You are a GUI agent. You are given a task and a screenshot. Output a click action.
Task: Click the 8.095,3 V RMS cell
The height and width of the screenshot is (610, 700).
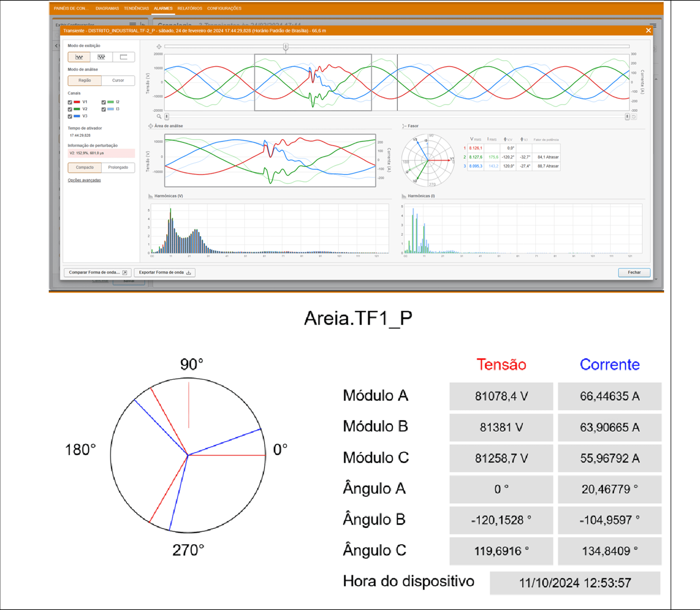(x=475, y=166)
